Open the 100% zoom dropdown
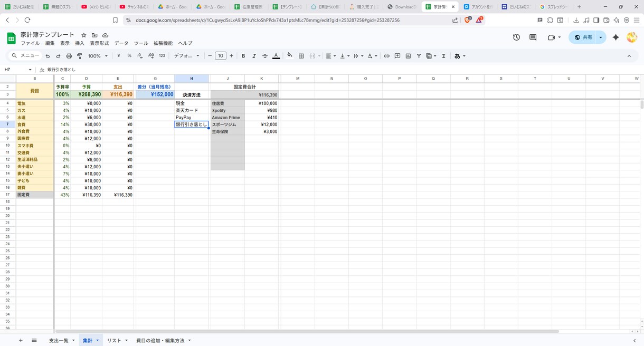The height and width of the screenshot is (346, 644). click(x=98, y=56)
